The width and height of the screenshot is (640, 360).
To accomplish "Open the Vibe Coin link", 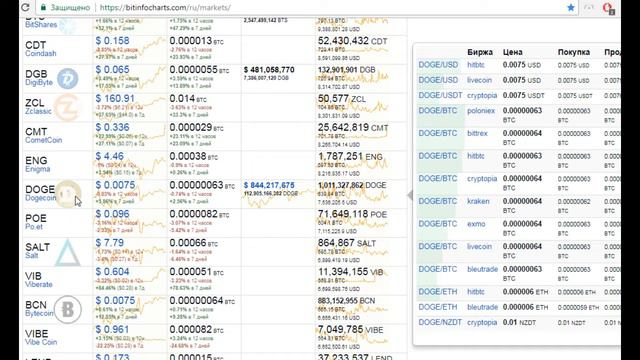I will pos(41,342).
